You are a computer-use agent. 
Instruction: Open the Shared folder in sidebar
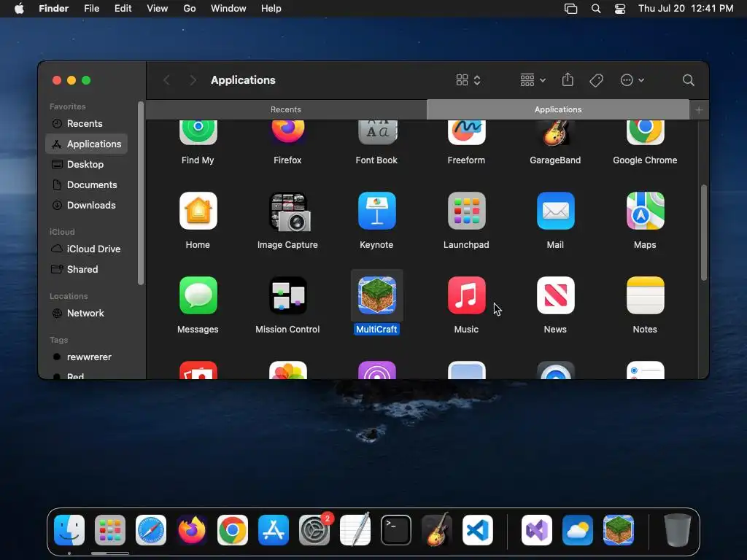(86, 270)
